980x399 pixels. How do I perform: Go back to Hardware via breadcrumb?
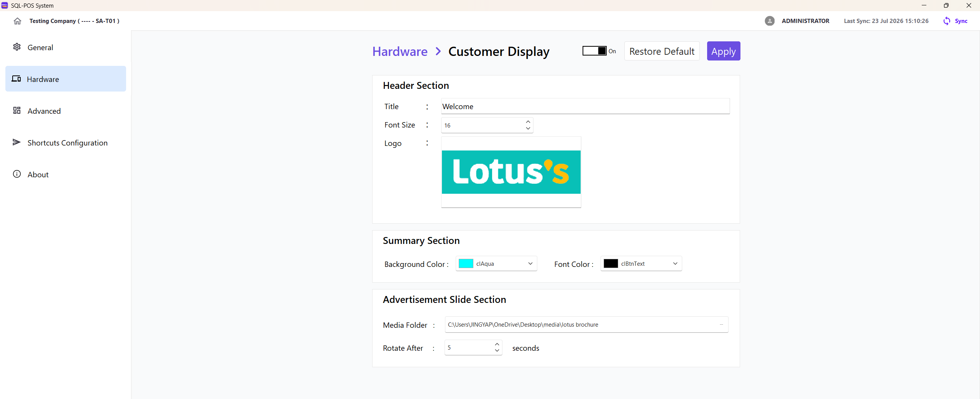point(400,51)
